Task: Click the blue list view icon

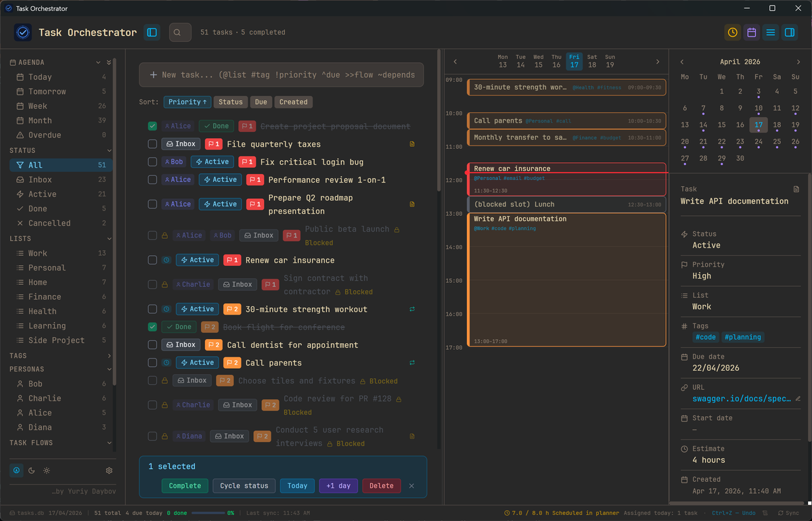Action: pos(771,32)
